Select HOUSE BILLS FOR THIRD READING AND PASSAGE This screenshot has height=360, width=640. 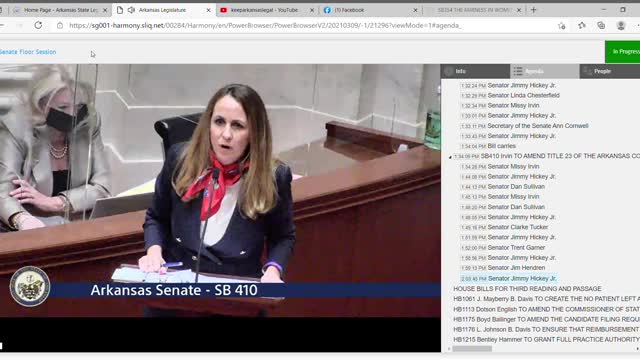(527, 289)
